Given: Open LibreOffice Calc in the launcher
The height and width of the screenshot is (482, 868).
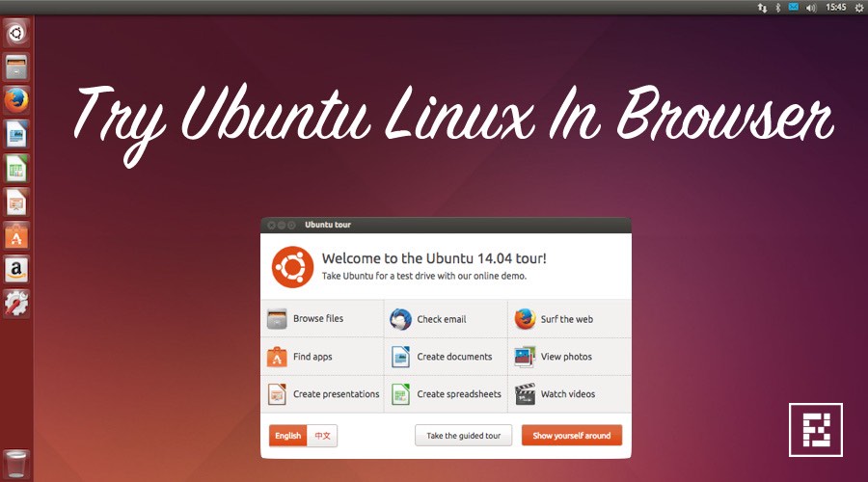Looking at the screenshot, I should pyautogui.click(x=16, y=169).
